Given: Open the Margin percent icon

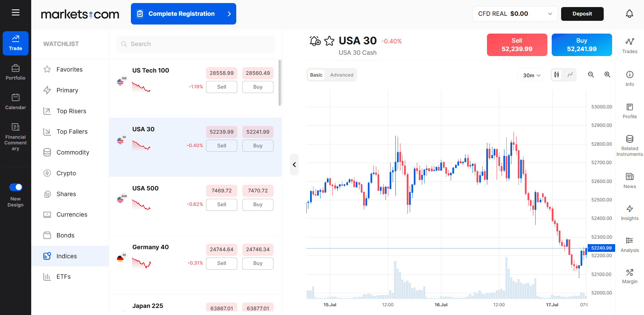Looking at the screenshot, I should [x=630, y=276].
